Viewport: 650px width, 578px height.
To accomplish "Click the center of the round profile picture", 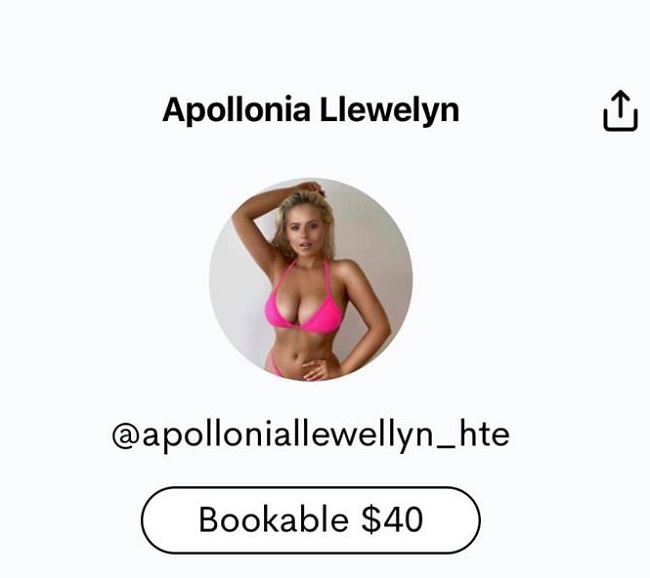I will coord(311,280).
